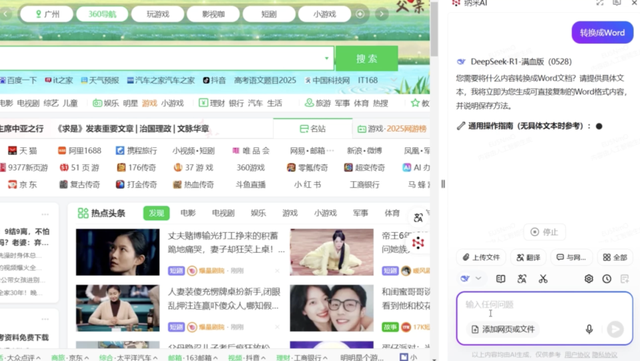
Task: Open the 唯品会 site link
Action: 251,151
